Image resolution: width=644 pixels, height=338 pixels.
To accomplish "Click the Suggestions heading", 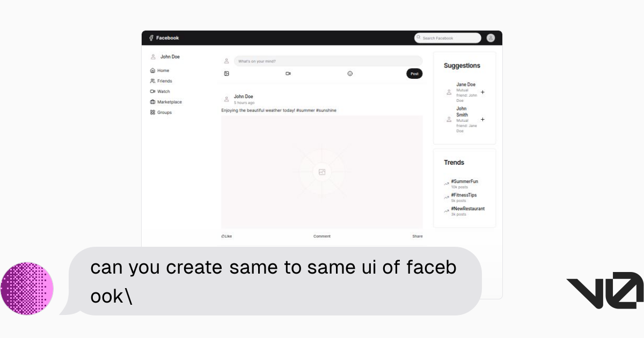I will [x=462, y=66].
